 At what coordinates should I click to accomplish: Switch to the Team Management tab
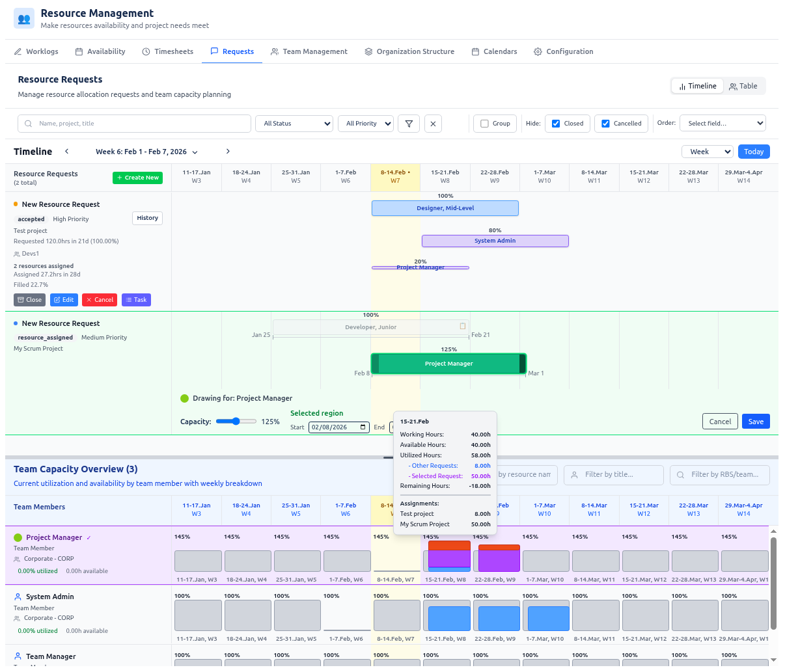[x=309, y=51]
